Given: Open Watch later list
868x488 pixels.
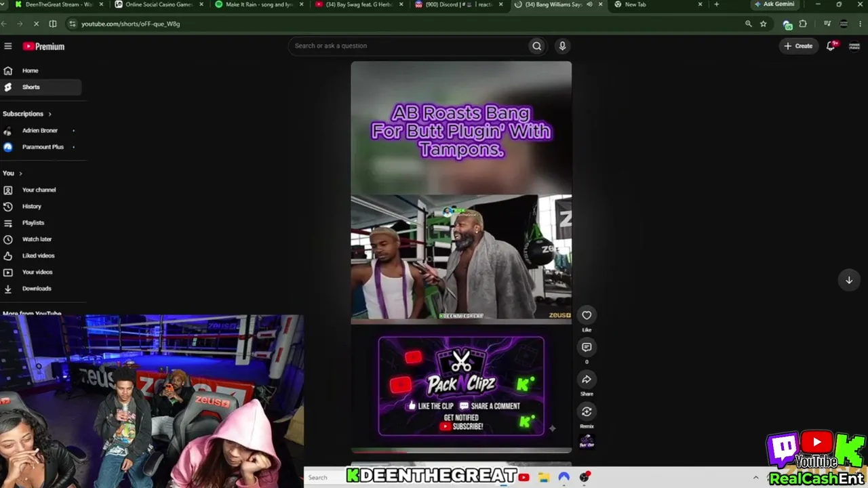Looking at the screenshot, I should [x=41, y=239].
